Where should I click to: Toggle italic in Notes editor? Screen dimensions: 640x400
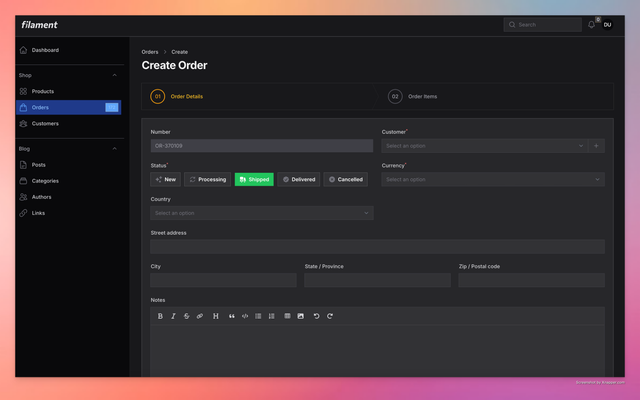(173, 316)
